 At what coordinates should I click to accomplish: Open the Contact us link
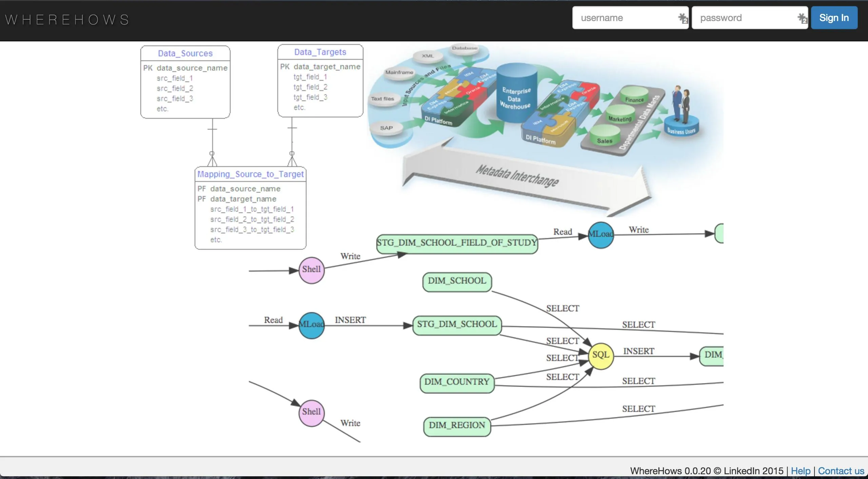(x=841, y=471)
